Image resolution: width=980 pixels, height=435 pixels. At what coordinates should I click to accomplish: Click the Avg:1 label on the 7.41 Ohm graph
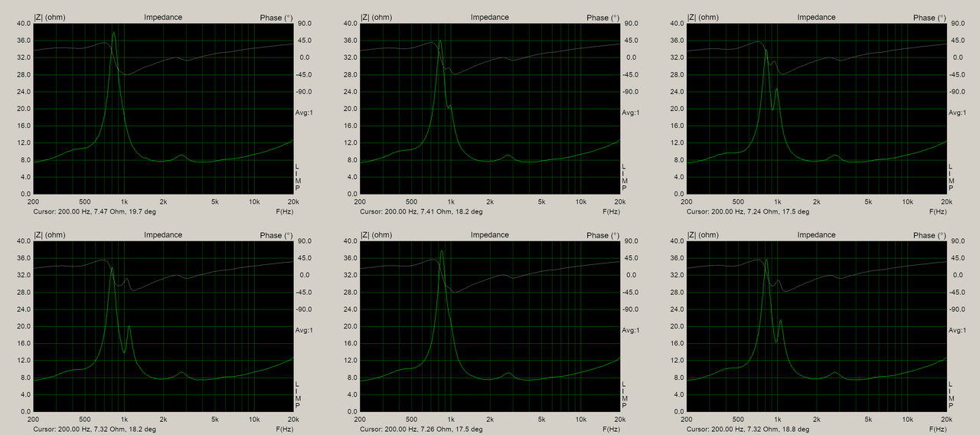click(x=632, y=113)
